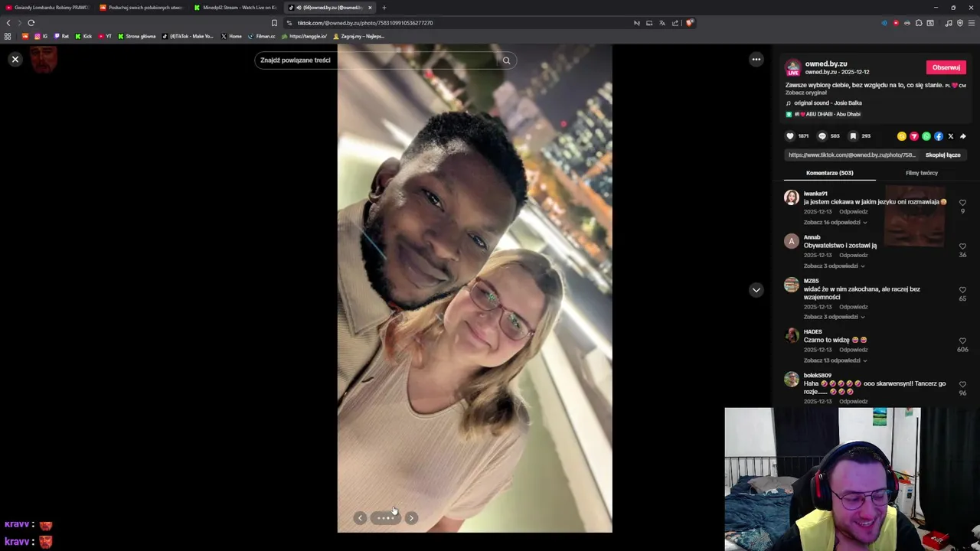Share the post to Facebook

point(939,136)
